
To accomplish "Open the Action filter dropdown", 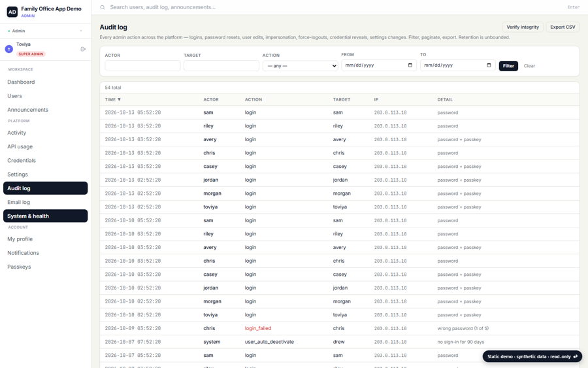I will point(300,65).
